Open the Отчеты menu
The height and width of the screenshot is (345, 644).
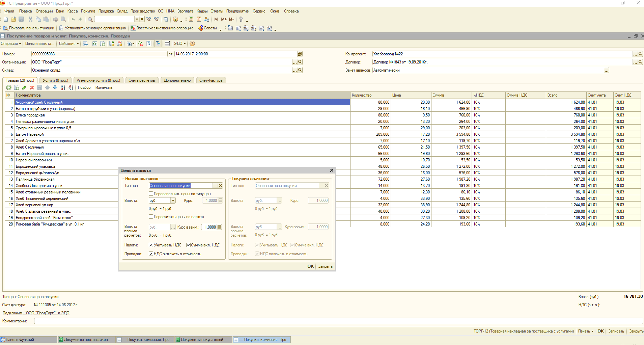point(217,11)
